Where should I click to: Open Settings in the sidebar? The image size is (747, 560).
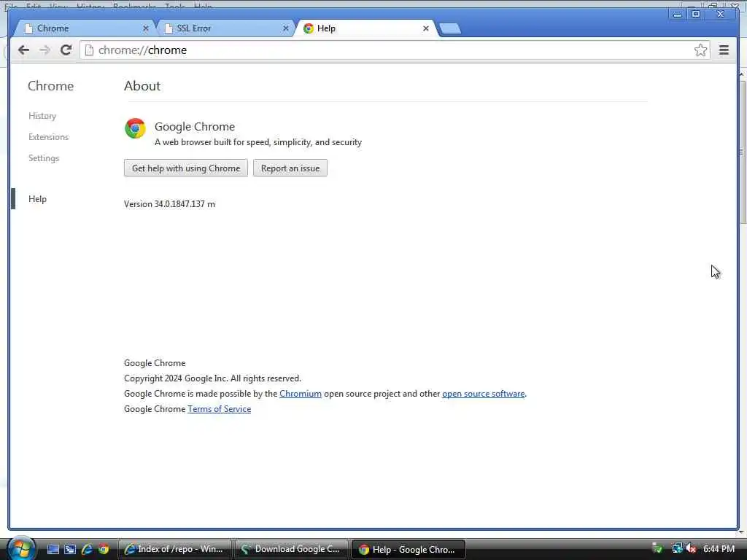43,158
